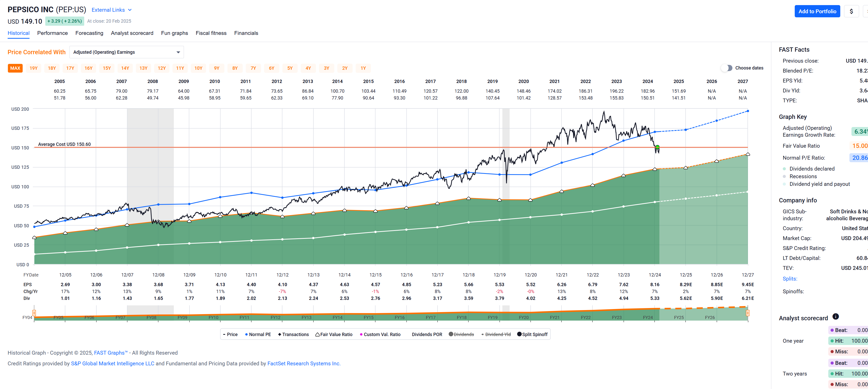Select the 19Y time range
Screen dimensions: 868x389
coord(33,68)
